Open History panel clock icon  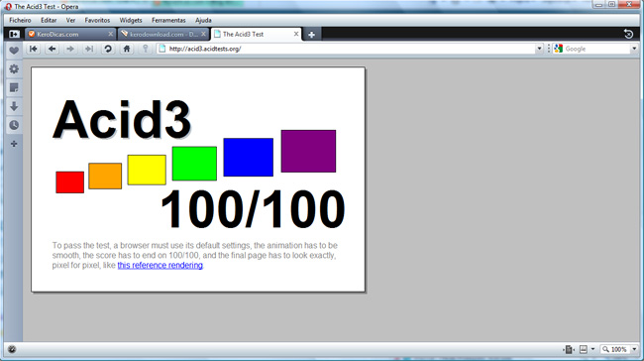[14, 125]
